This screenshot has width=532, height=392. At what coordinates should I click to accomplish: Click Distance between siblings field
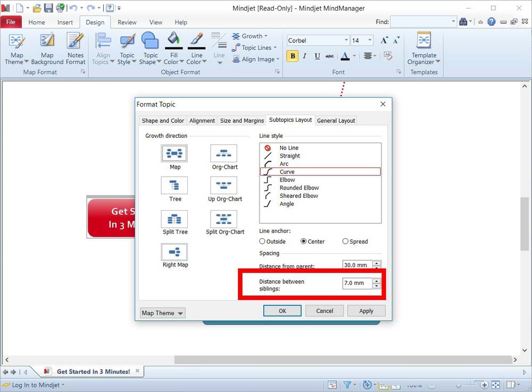(x=358, y=283)
